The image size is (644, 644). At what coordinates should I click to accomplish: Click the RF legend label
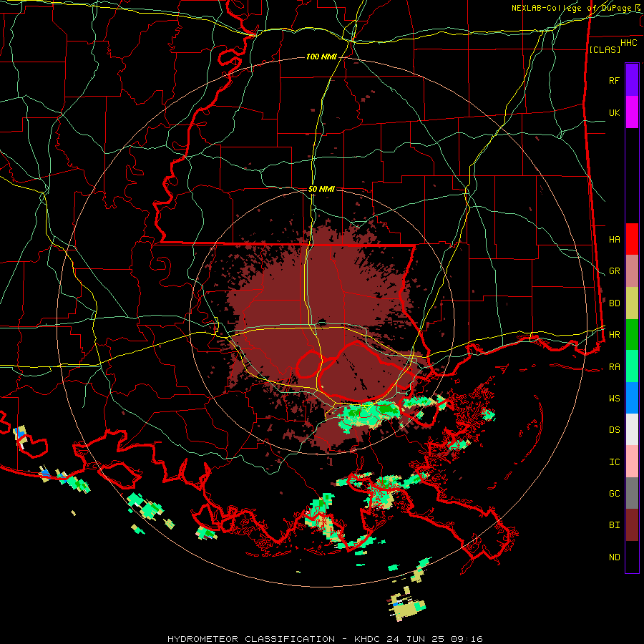pyautogui.click(x=614, y=80)
